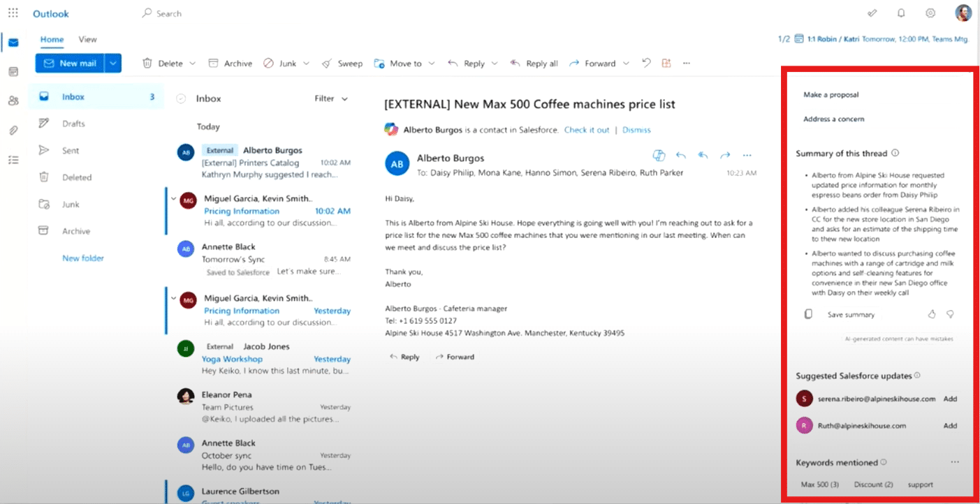Viewport: 980px width, 504px height.
Task: Click the undo icon in toolbar
Action: (x=646, y=63)
